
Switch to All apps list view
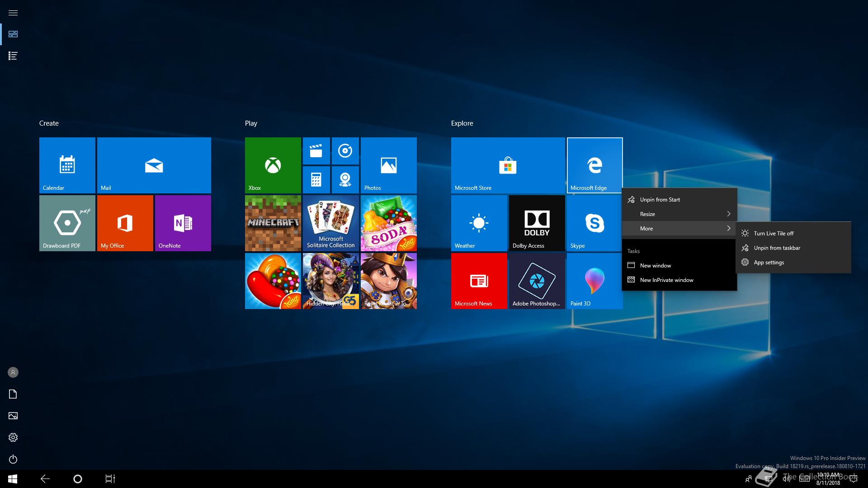pos(13,56)
